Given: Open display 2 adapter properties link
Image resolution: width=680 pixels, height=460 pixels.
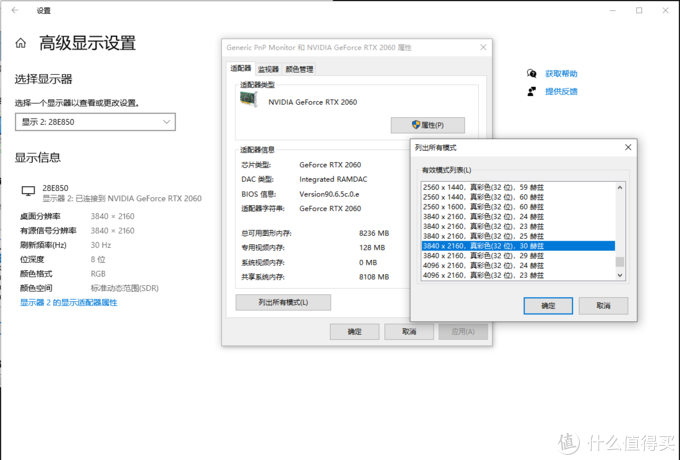Looking at the screenshot, I should click(69, 303).
